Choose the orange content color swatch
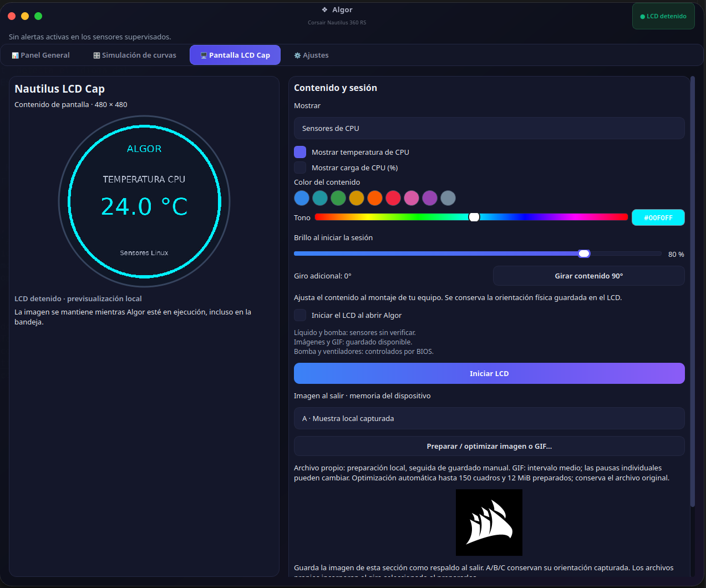Image resolution: width=706 pixels, height=588 pixels. tap(375, 198)
